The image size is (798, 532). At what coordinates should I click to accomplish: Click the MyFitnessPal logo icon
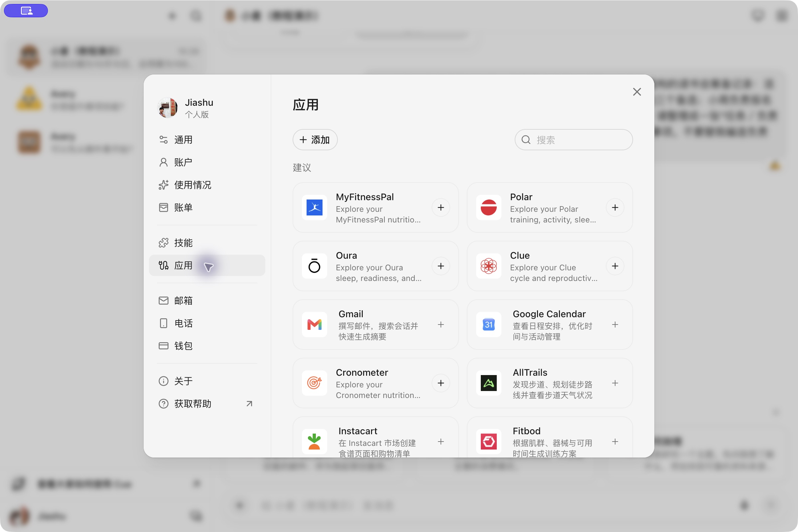(314, 207)
